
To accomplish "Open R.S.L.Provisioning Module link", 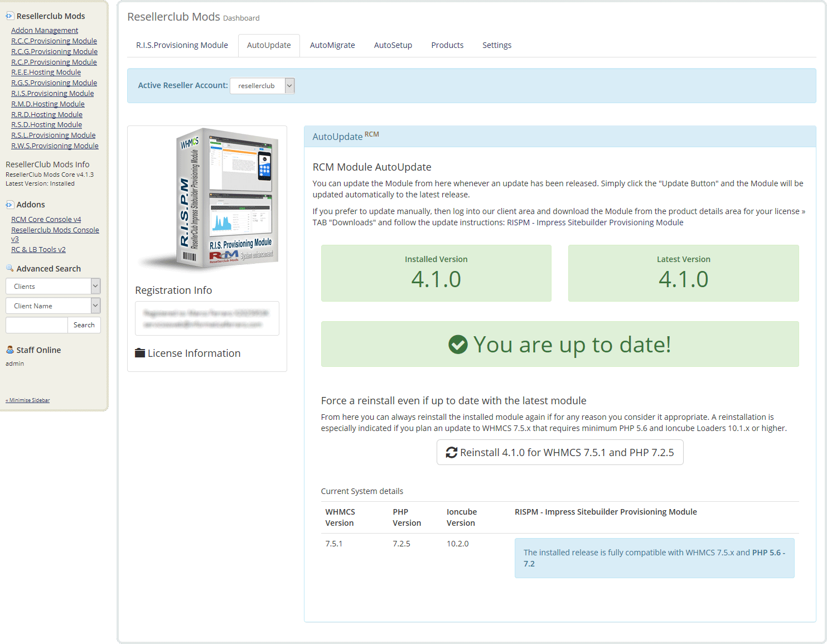I will (54, 135).
